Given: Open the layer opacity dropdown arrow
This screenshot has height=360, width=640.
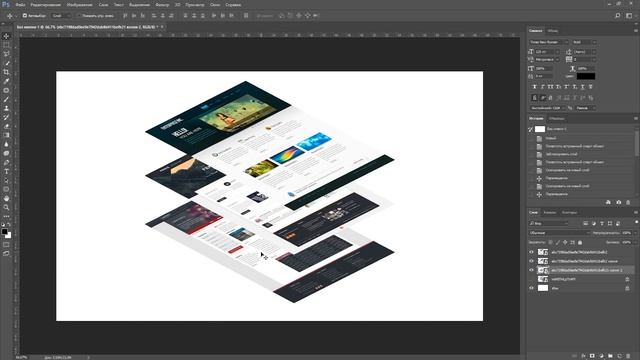Looking at the screenshot, I should point(635,233).
